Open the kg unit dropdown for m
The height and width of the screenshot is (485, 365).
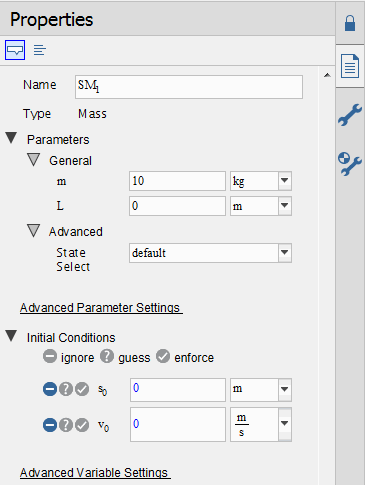(x=284, y=181)
